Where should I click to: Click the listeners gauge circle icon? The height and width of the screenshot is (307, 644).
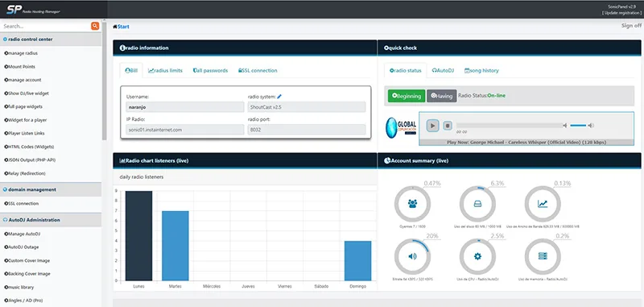(412, 203)
